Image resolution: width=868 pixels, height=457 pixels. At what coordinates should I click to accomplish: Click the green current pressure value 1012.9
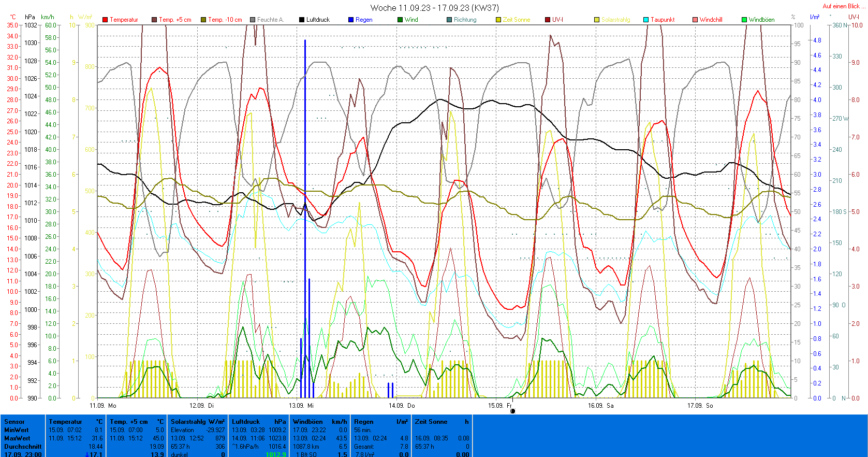(276, 454)
